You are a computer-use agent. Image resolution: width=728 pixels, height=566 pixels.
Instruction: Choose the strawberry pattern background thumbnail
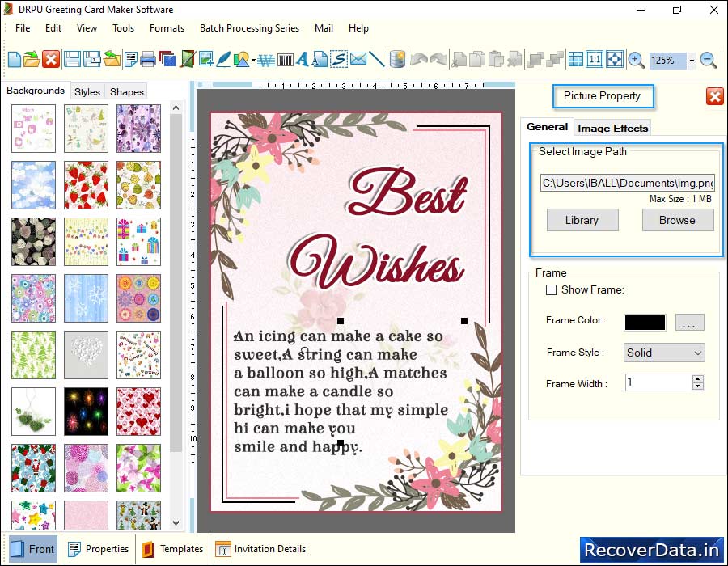[86, 185]
